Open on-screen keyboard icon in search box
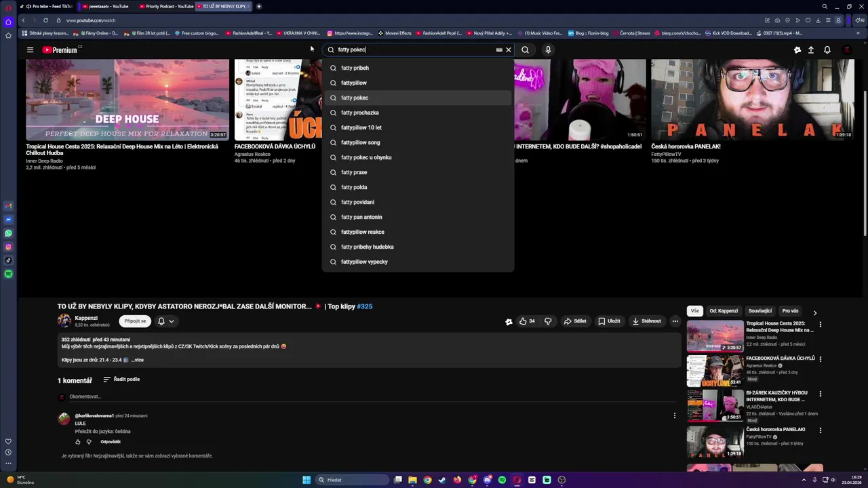 point(499,49)
